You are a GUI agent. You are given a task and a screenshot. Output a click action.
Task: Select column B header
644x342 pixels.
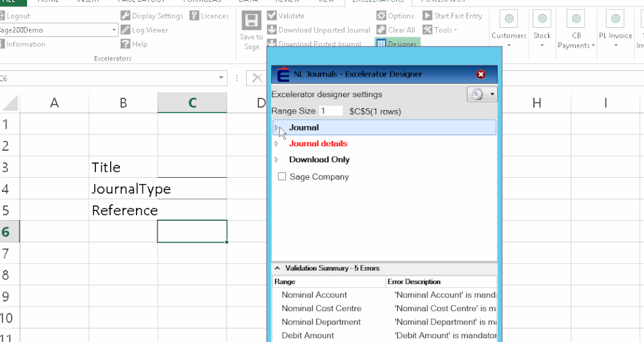pyautogui.click(x=123, y=102)
